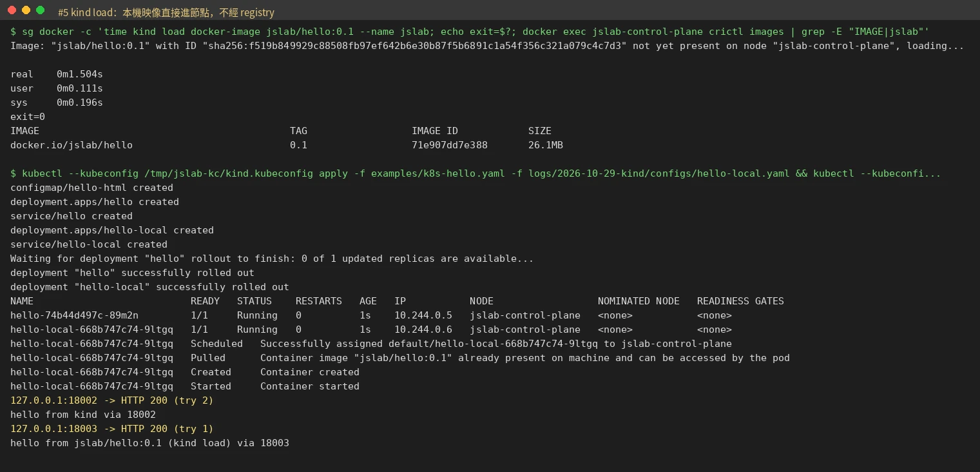Click the 'exit=0' output line
The height and width of the screenshot is (472, 980).
pyautogui.click(x=28, y=117)
